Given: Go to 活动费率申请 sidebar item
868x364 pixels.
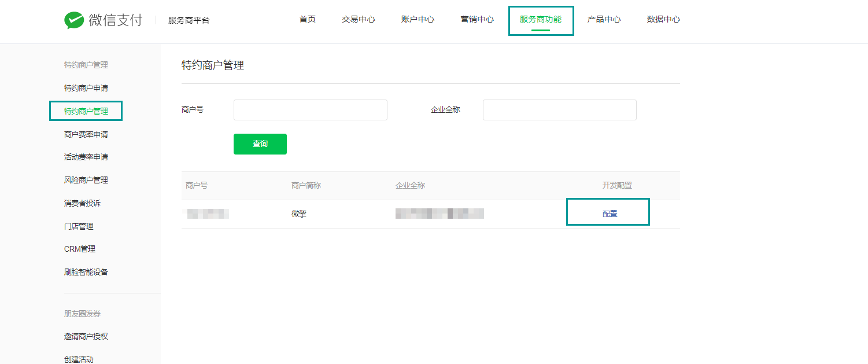Looking at the screenshot, I should [86, 157].
